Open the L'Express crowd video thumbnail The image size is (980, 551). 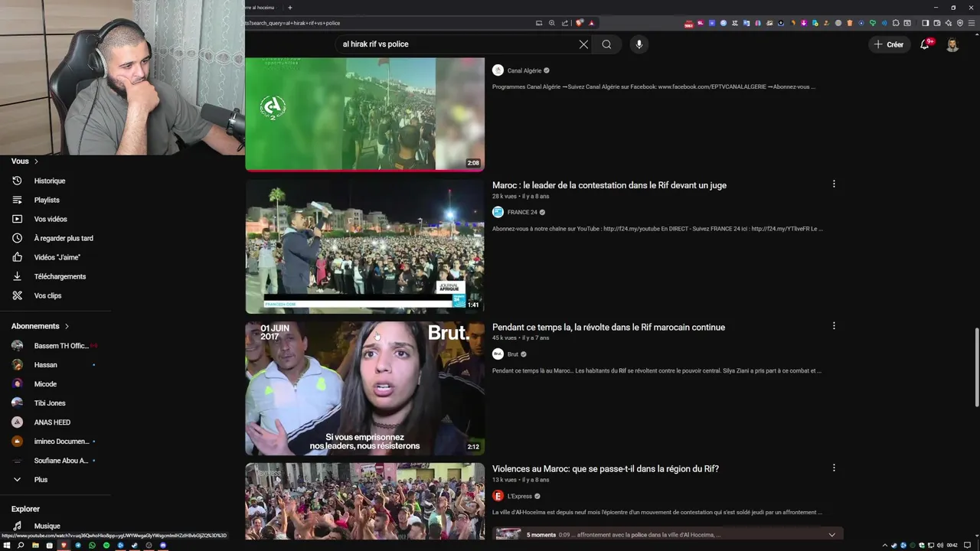point(364,501)
